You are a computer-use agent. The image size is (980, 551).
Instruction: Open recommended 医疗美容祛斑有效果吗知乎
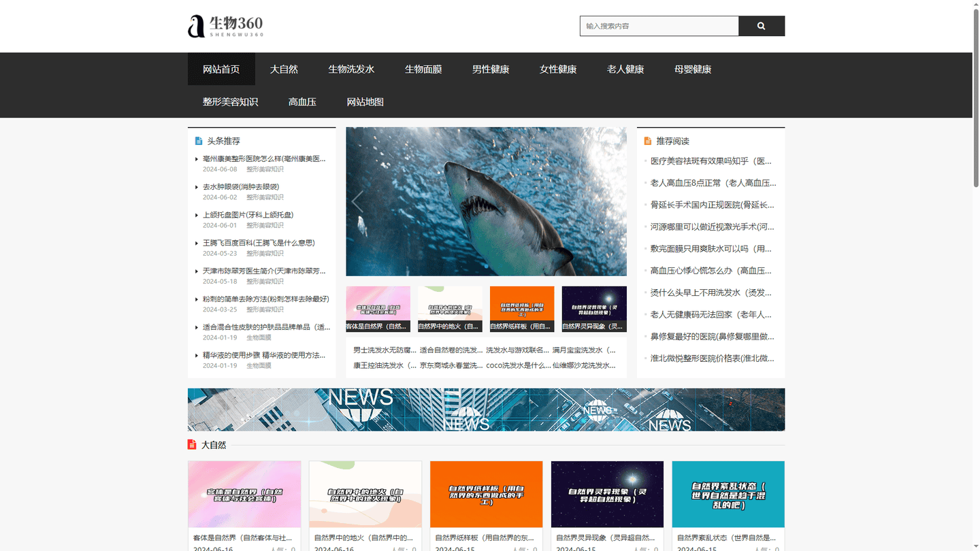click(x=711, y=161)
